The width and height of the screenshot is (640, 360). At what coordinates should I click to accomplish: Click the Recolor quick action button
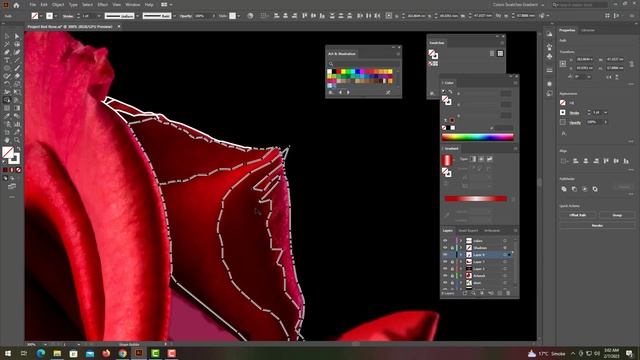[x=598, y=225]
